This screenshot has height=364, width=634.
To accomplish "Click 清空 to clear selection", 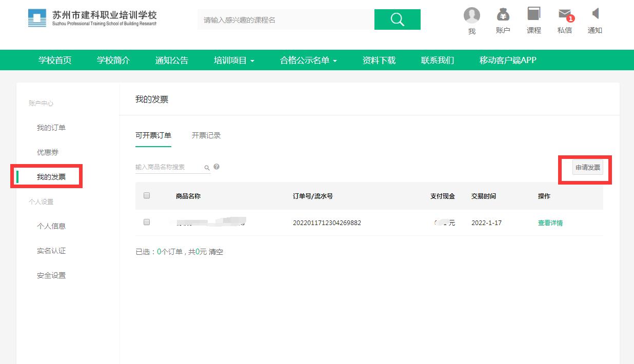I will (x=216, y=252).
